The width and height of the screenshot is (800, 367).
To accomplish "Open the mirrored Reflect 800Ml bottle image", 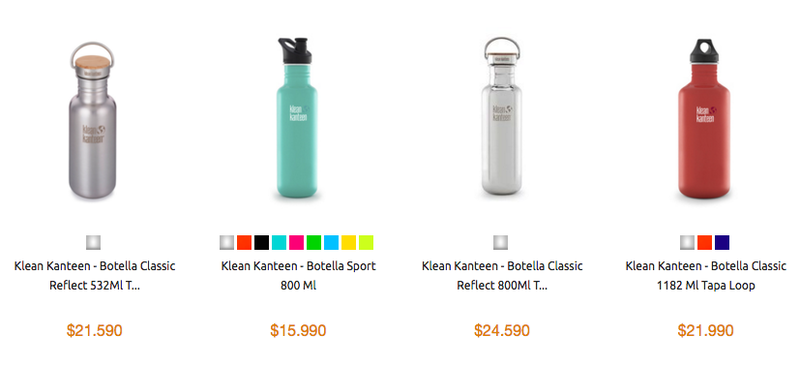I will (x=502, y=116).
